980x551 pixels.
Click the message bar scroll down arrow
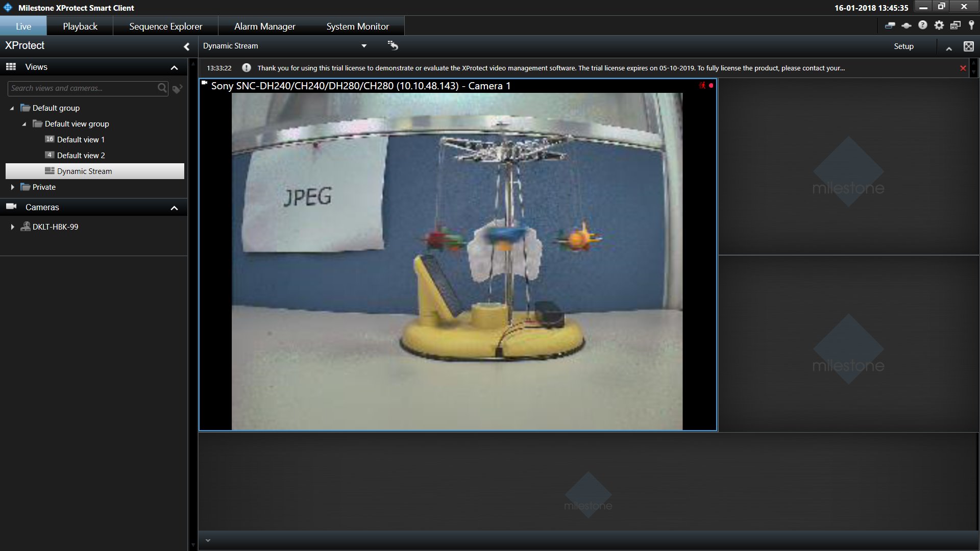pyautogui.click(x=973, y=73)
